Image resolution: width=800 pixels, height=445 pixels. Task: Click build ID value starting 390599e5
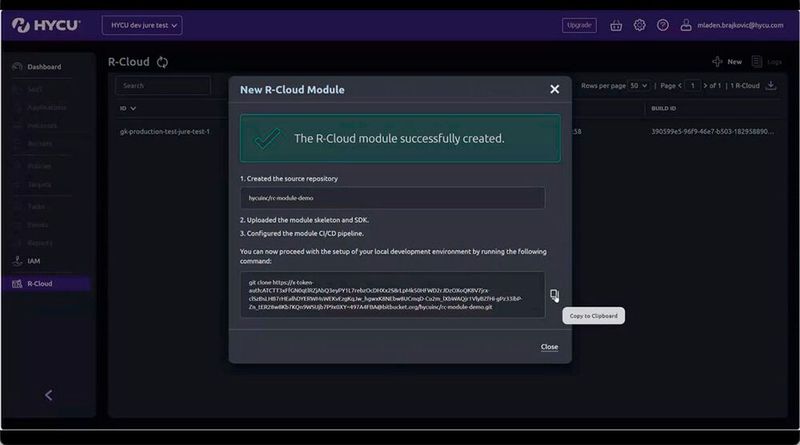click(x=712, y=132)
